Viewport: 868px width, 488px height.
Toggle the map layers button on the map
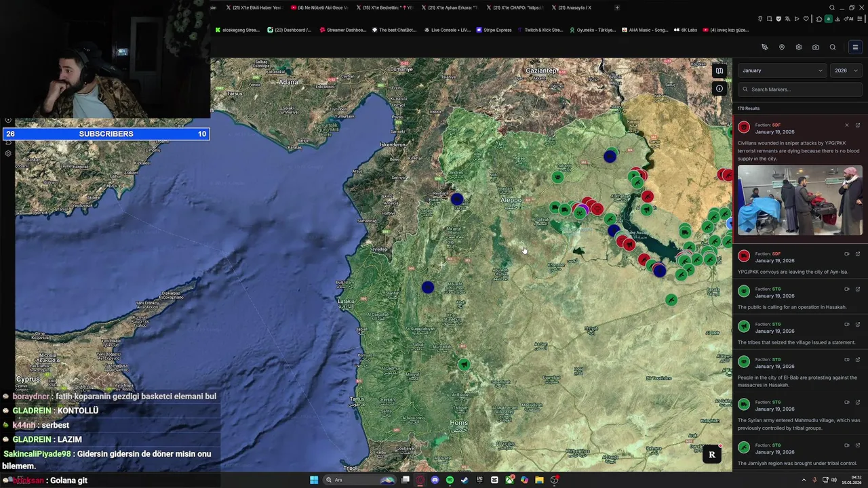719,70
